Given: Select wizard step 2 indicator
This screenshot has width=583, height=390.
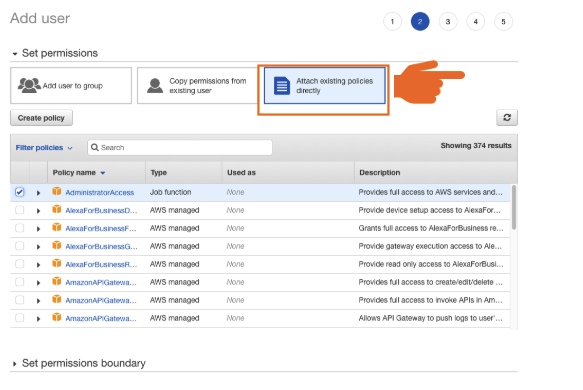Looking at the screenshot, I should coord(420,22).
